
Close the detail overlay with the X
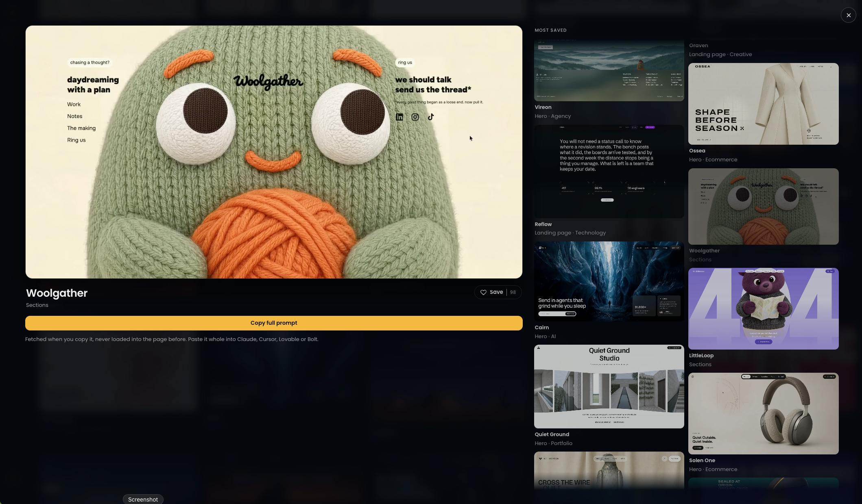coord(848,15)
